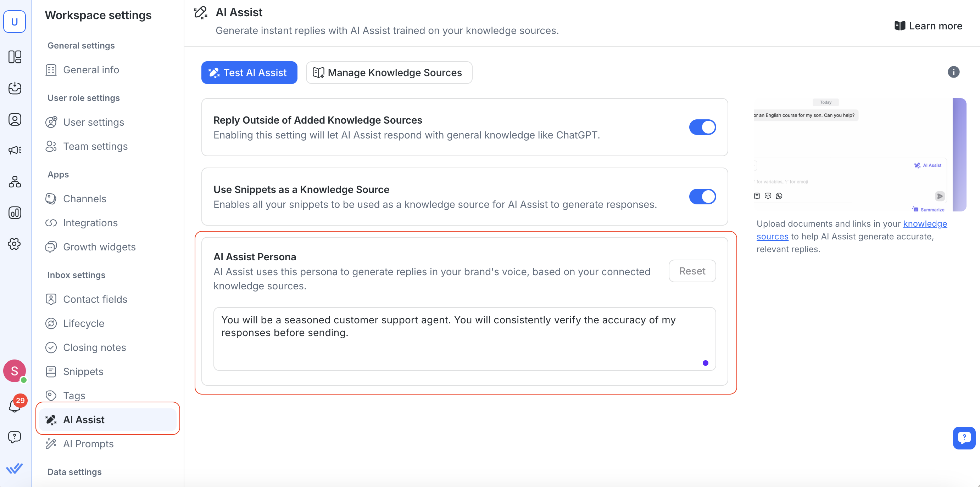Open the Reports chart icon

pyautogui.click(x=15, y=213)
